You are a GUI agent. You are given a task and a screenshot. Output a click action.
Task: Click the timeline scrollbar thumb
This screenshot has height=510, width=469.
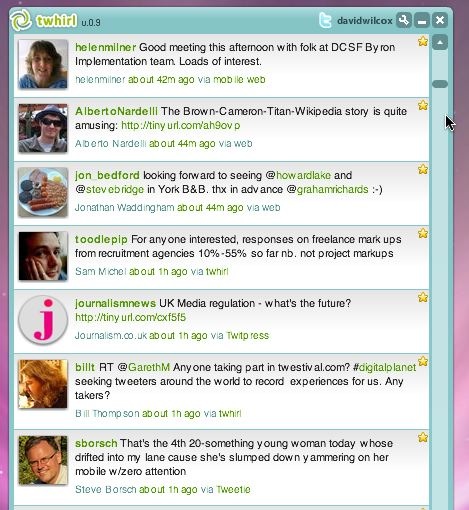[440, 84]
